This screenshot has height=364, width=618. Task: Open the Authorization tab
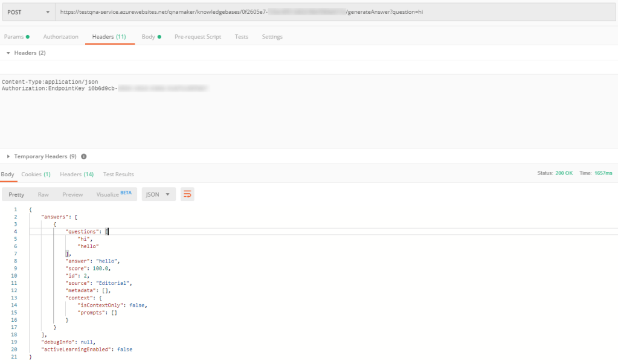click(60, 37)
